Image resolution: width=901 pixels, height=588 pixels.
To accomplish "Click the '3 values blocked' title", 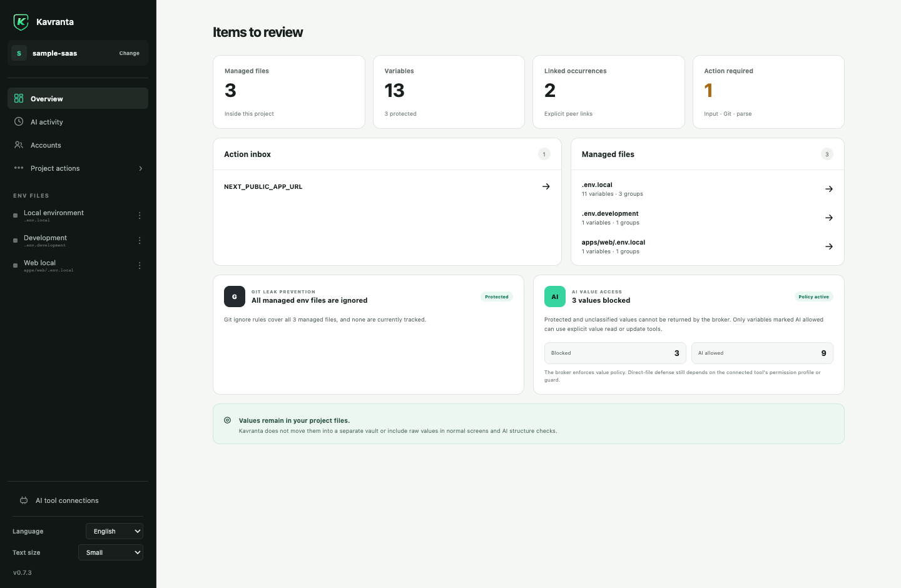I will click(601, 300).
